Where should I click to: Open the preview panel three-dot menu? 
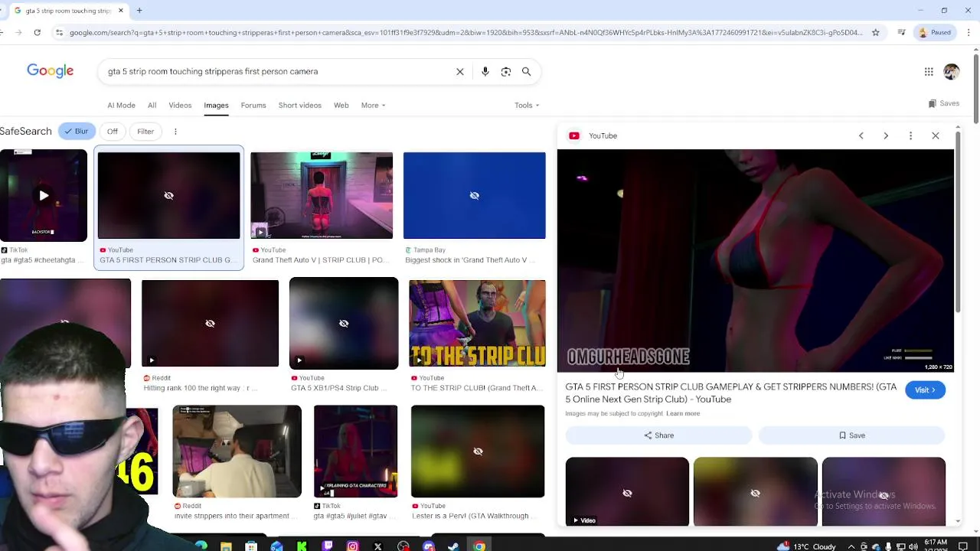(910, 135)
